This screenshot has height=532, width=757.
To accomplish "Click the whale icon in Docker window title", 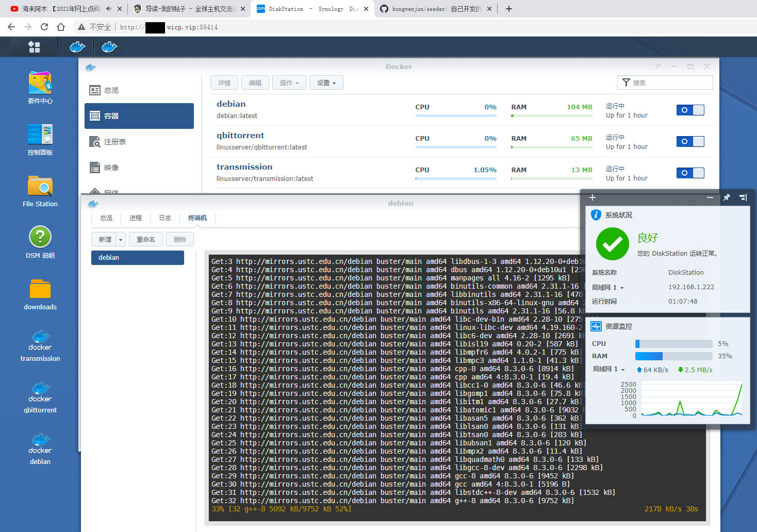I will click(91, 67).
